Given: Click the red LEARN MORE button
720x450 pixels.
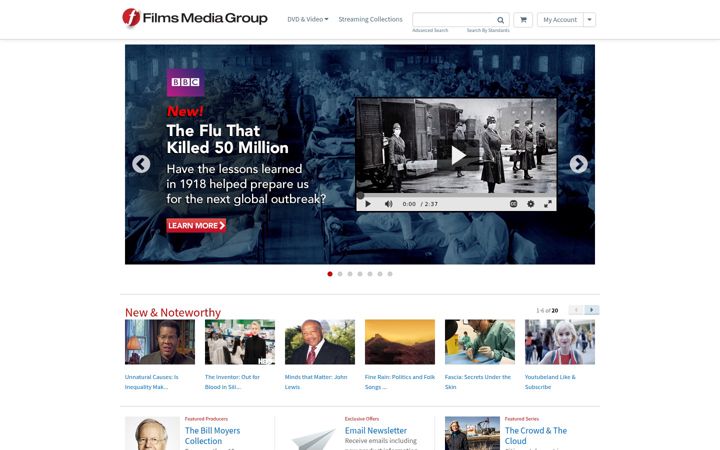Looking at the screenshot, I should coord(196,225).
